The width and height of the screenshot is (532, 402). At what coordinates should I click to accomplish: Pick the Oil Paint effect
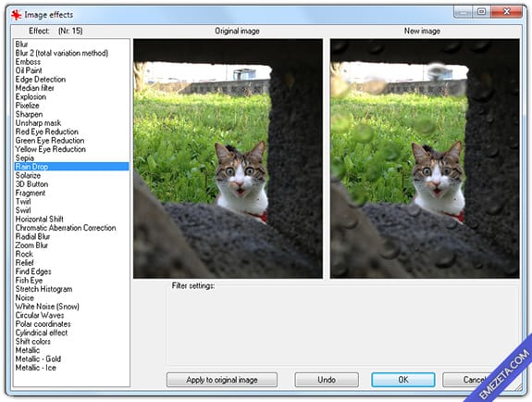(29, 70)
